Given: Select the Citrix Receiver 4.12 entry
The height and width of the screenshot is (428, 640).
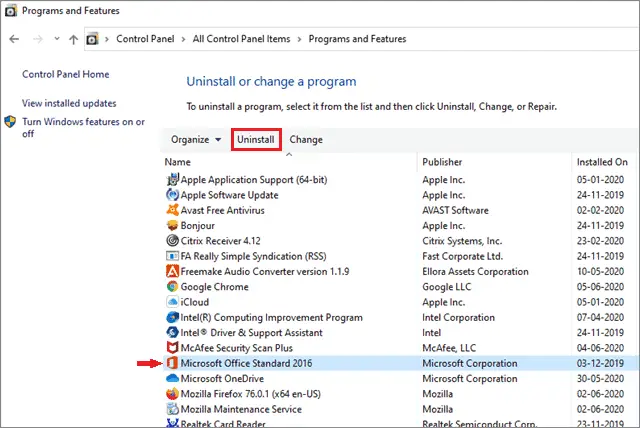Looking at the screenshot, I should pyautogui.click(x=400, y=241).
